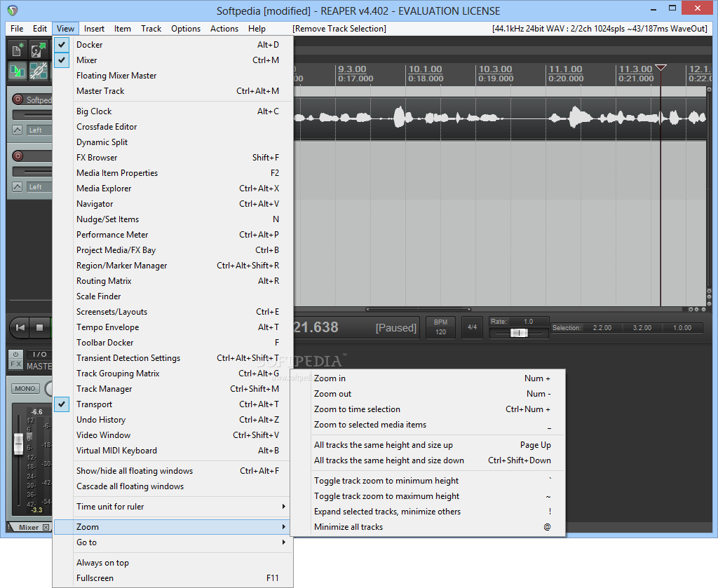
Task: Open the Edit menu
Action: point(40,28)
